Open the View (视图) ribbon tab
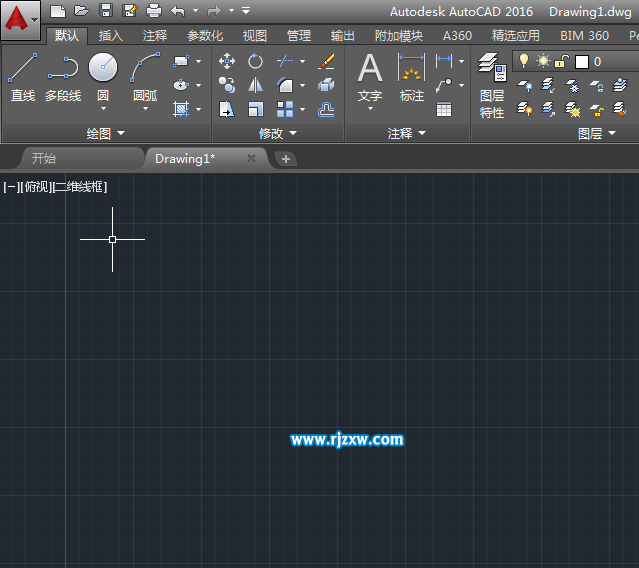 click(255, 36)
